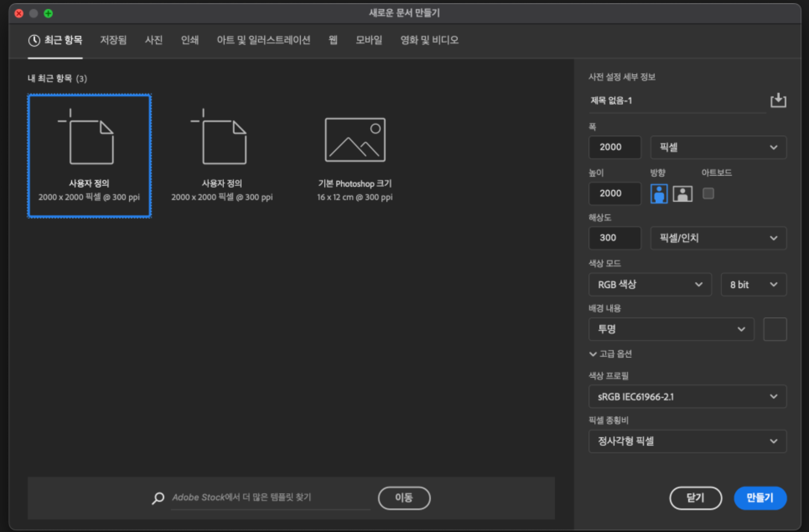This screenshot has height=532, width=809.
Task: Open the 투명 background contents dropdown
Action: 671,329
